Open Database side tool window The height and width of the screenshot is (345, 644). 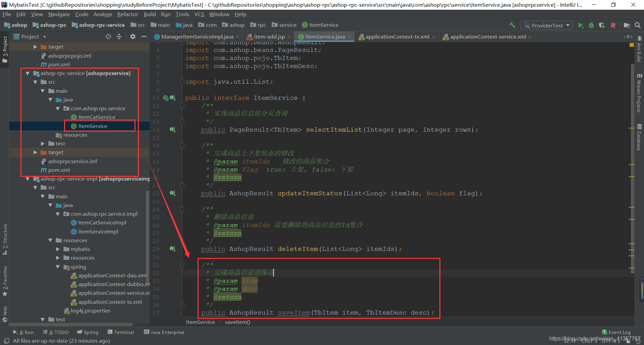[x=639, y=137]
